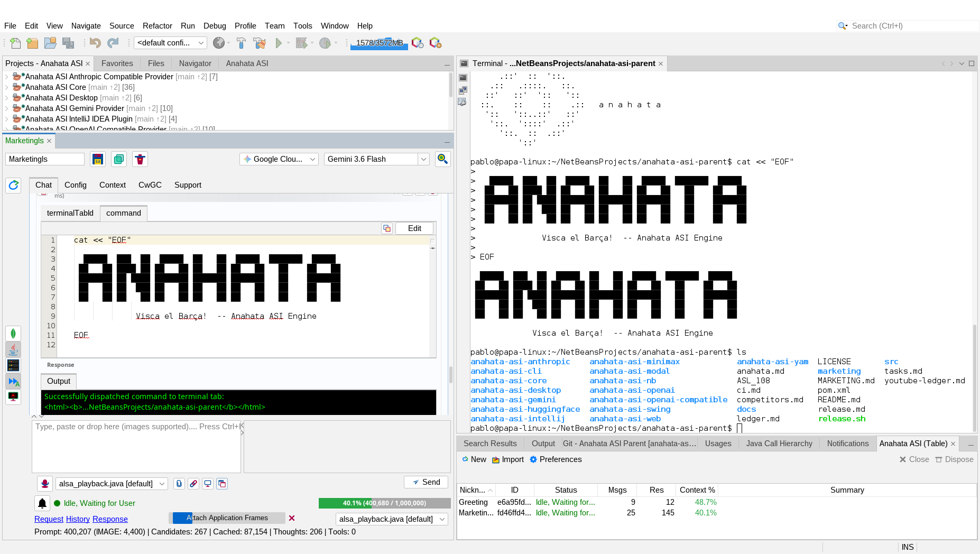Click the Attach Application Frames progress bar

(x=227, y=518)
